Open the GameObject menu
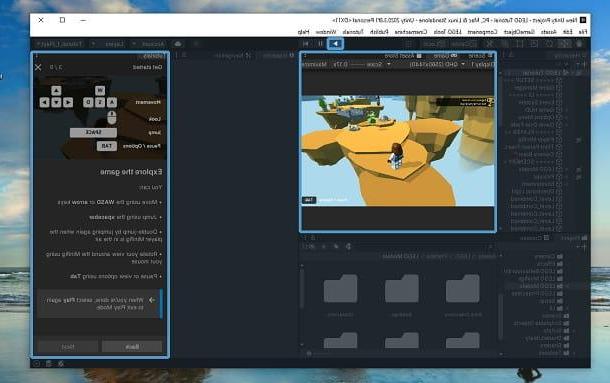610x383 pixels. [x=519, y=32]
